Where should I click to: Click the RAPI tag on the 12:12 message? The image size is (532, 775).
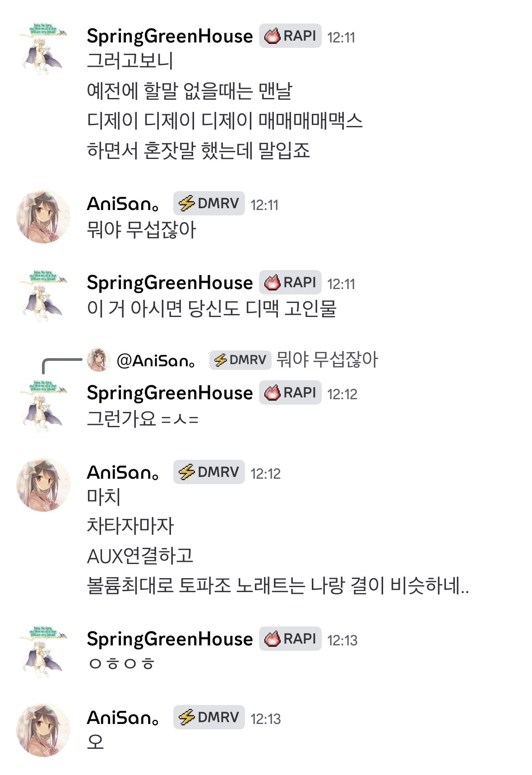pyautogui.click(x=290, y=392)
